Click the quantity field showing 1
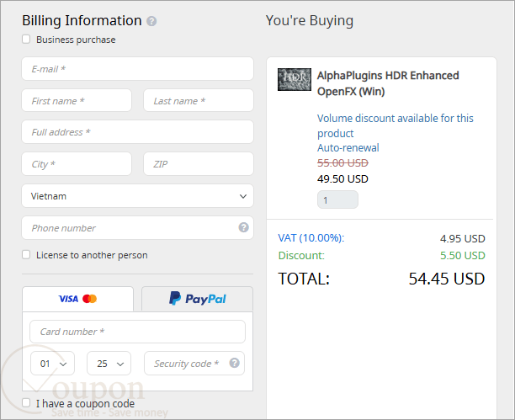This screenshot has width=515, height=420. [x=337, y=199]
